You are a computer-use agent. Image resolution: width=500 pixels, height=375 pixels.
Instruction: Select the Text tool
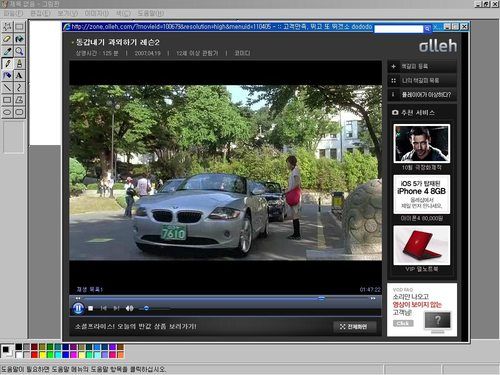19,76
